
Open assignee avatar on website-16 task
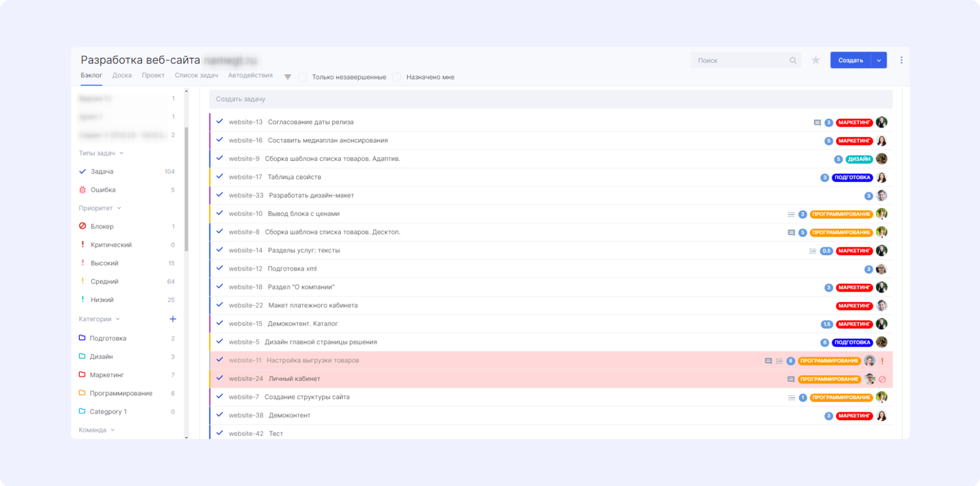881,141
